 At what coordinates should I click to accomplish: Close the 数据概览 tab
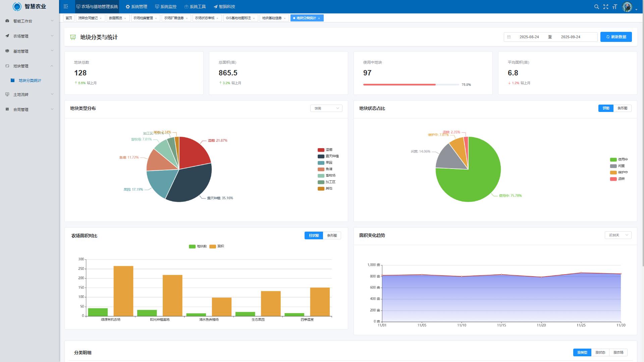pyautogui.click(x=125, y=18)
